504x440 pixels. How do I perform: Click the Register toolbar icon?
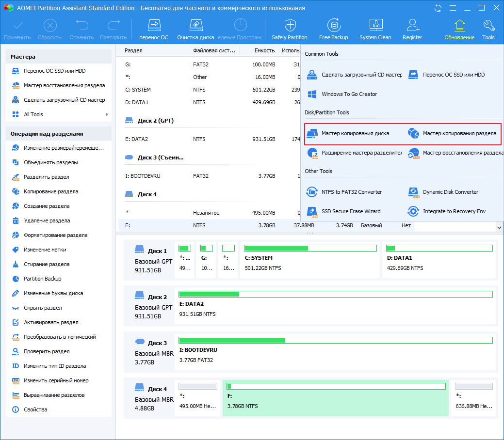pyautogui.click(x=412, y=30)
